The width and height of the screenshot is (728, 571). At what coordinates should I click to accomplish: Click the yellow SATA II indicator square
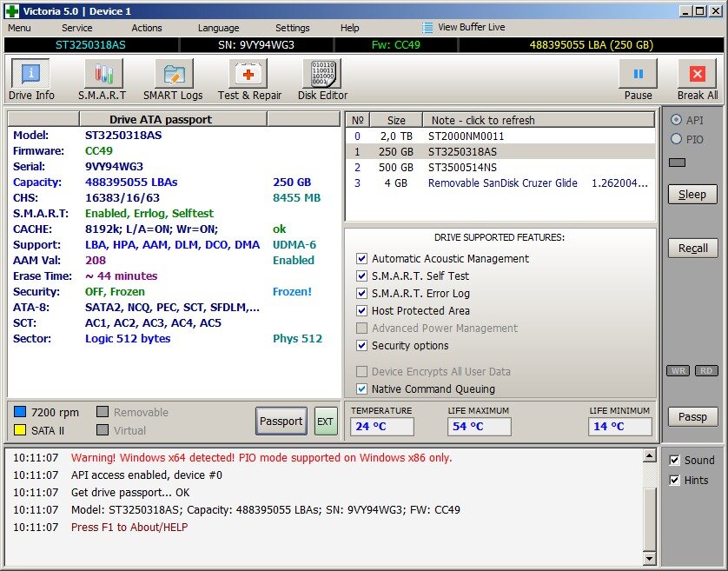point(20,429)
